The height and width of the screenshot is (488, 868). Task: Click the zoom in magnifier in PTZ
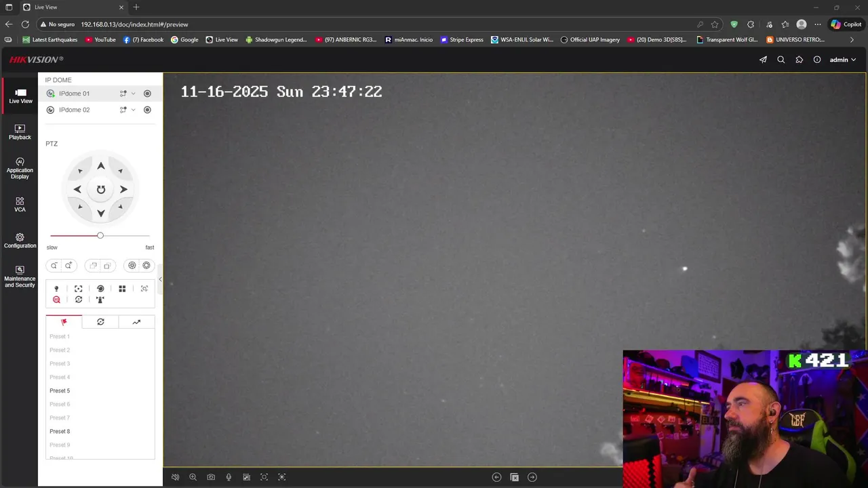pyautogui.click(x=68, y=266)
